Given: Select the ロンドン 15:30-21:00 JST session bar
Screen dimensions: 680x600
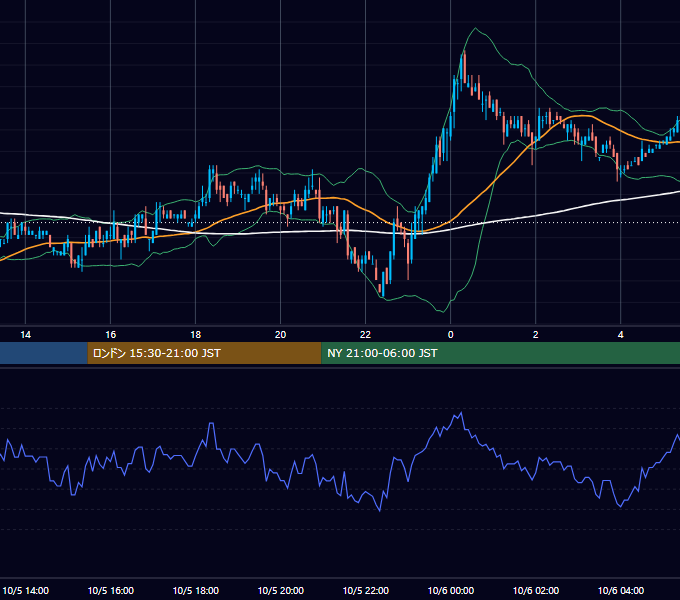Looking at the screenshot, I should point(204,353).
